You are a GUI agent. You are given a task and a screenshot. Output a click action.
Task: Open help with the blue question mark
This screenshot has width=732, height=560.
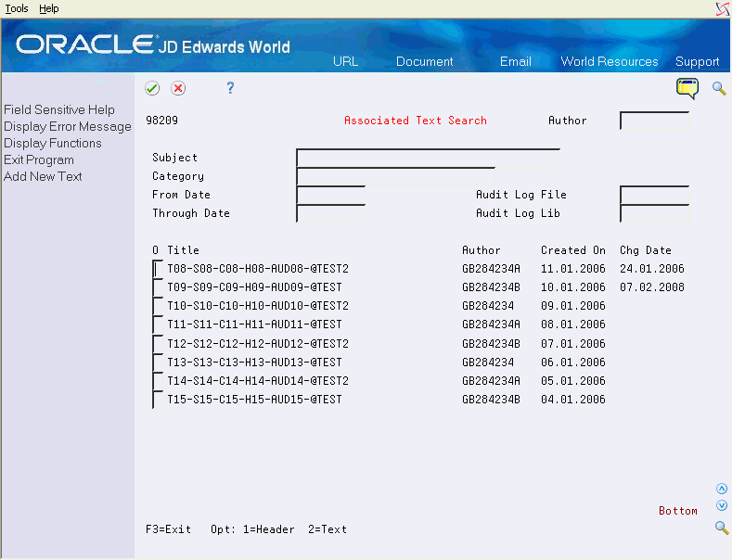pos(230,88)
